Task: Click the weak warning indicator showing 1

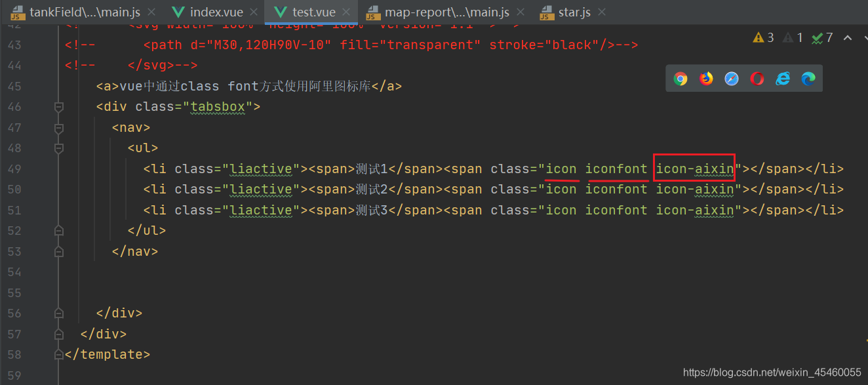Action: (793, 37)
